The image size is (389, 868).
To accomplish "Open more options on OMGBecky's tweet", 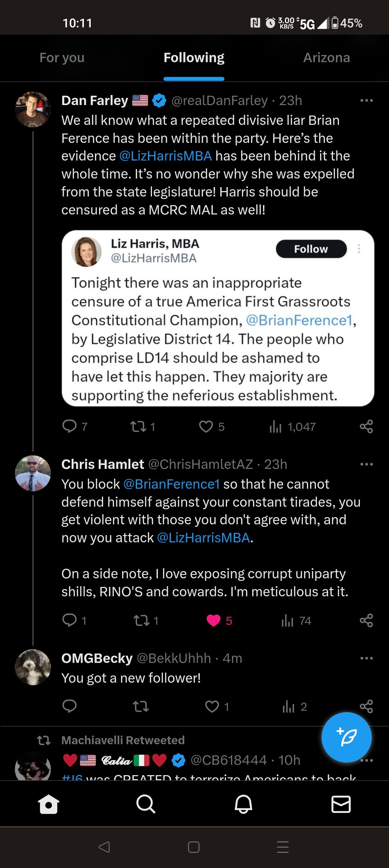I will click(366, 658).
